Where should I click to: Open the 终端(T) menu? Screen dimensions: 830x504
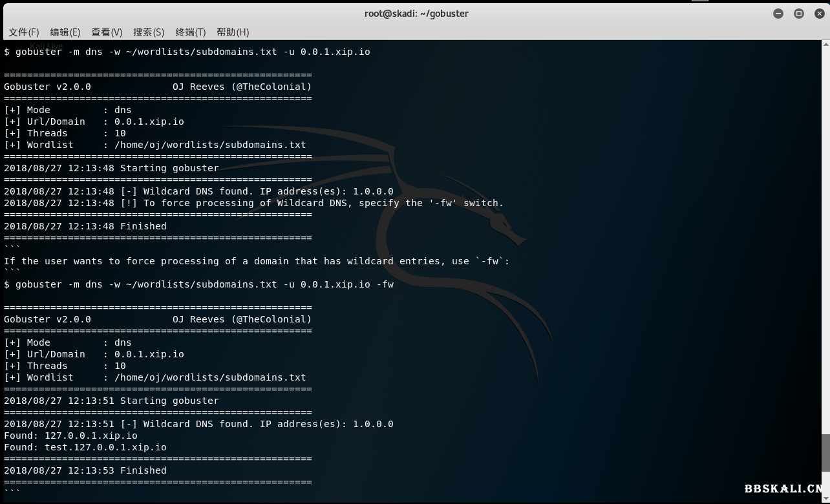coord(190,32)
